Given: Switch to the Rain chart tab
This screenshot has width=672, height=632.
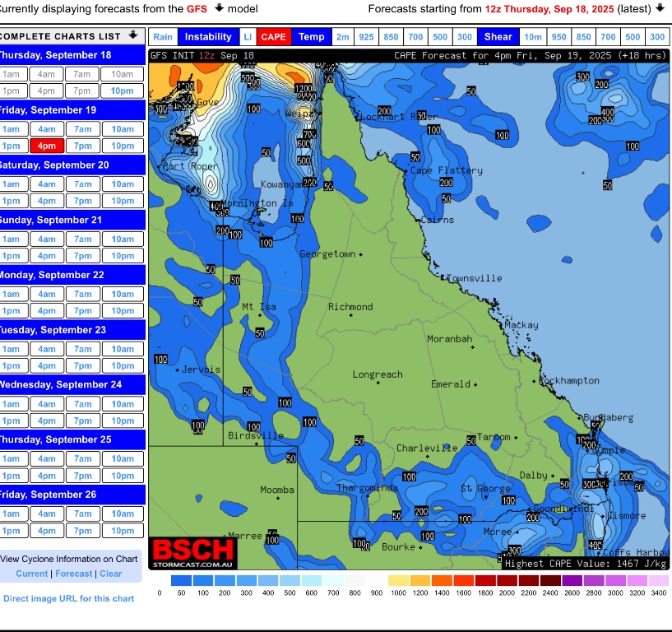Looking at the screenshot, I should pyautogui.click(x=163, y=37).
